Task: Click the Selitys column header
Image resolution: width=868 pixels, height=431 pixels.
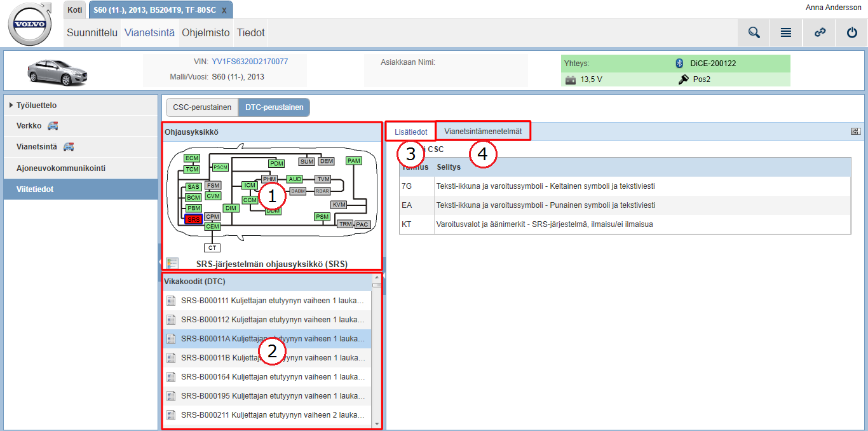Action: 642,167
